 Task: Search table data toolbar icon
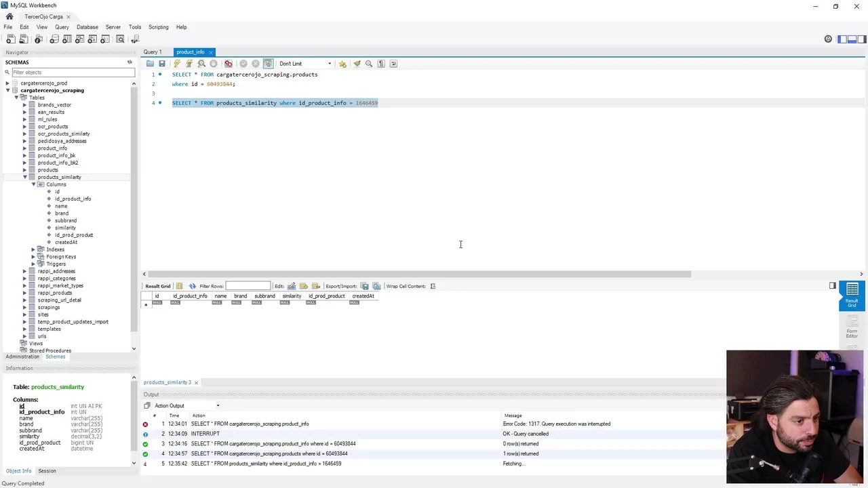coord(121,39)
